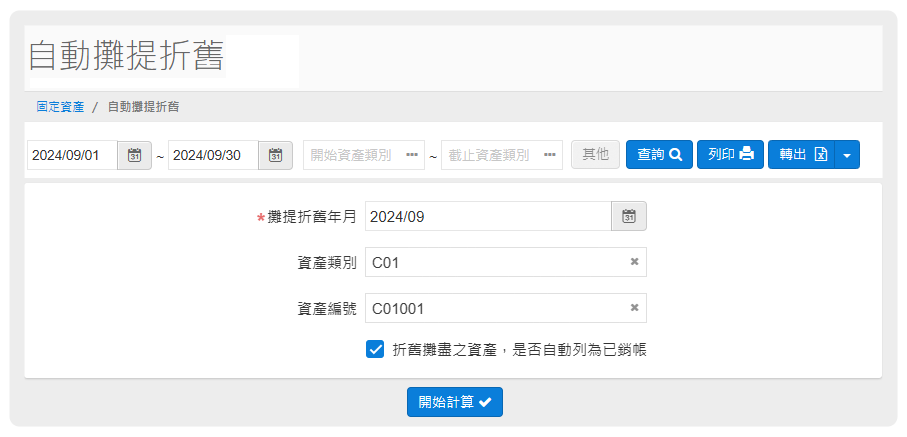Click the 攤提折舊年月 input field
Image resolution: width=907 pixels, height=437 pixels.
(488, 216)
